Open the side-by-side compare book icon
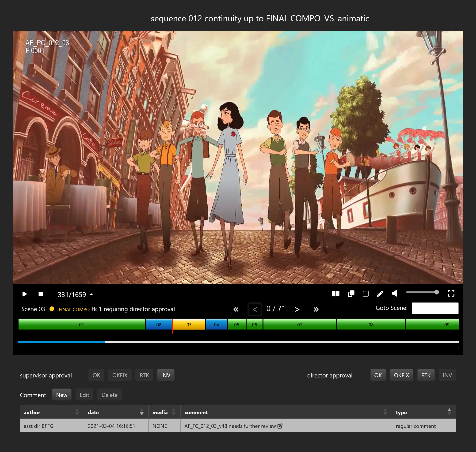Screen dimensions: 476x452 point(335,294)
